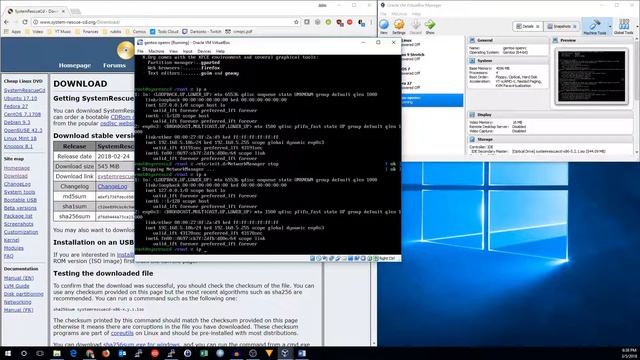Screen dimensions: 640x360
Task: Open Devices menu in VM window
Action: tap(204, 51)
